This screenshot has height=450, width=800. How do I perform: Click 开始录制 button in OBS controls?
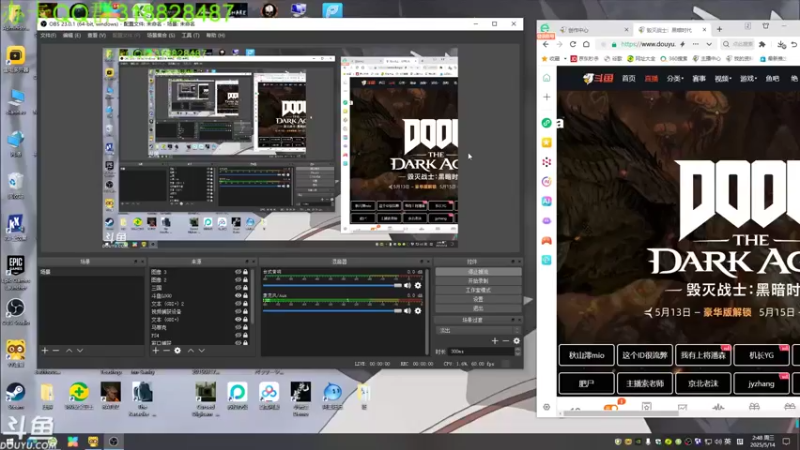coord(478,281)
